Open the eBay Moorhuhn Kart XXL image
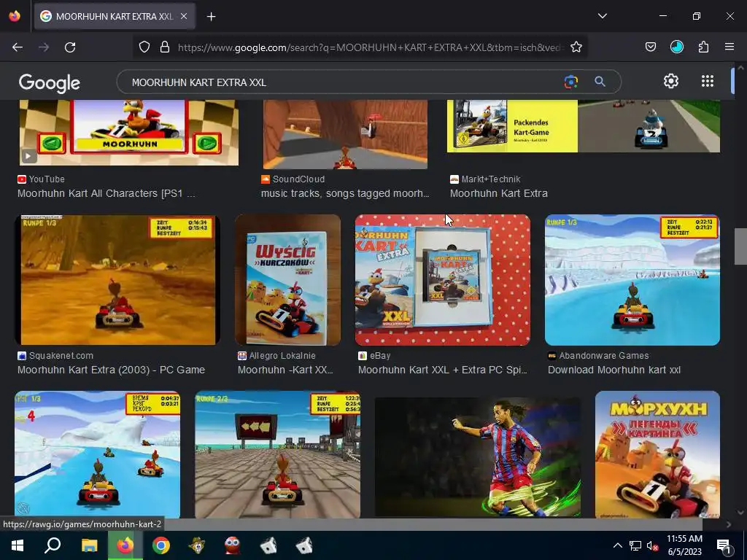Image resolution: width=747 pixels, height=560 pixels. point(443,280)
